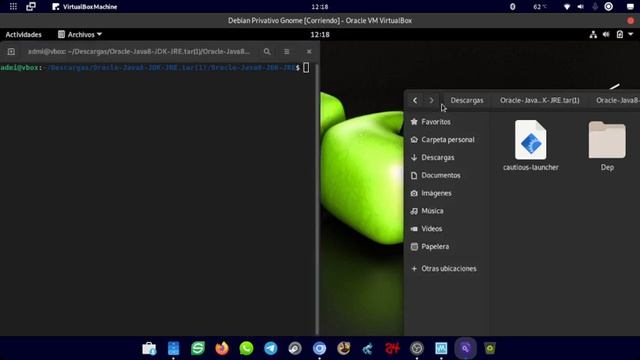The height and width of the screenshot is (360, 640).
Task: Launch Steam from the dock
Action: coord(295,348)
